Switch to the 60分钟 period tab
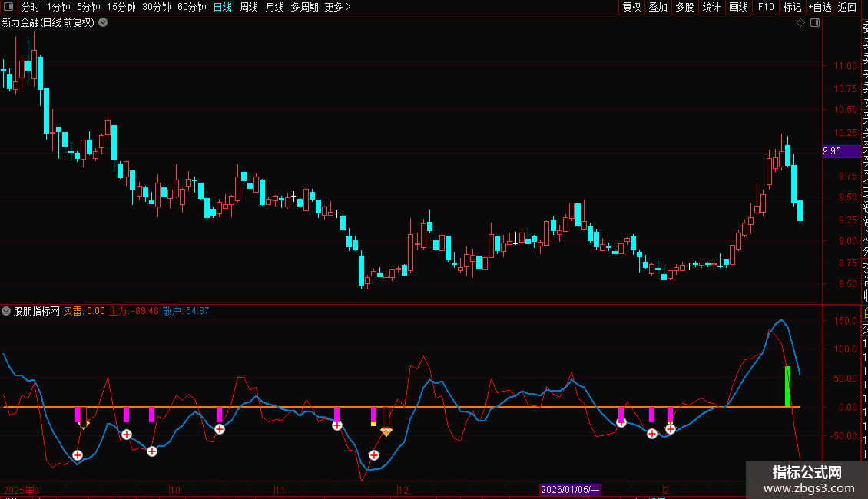The image size is (868, 499). pos(191,7)
